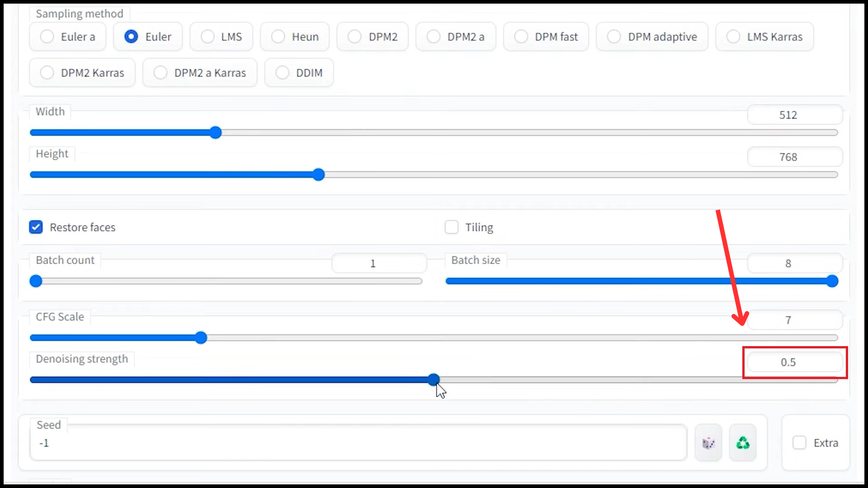Focus the Seed input field
Viewport: 868px width, 488px height.
[357, 443]
